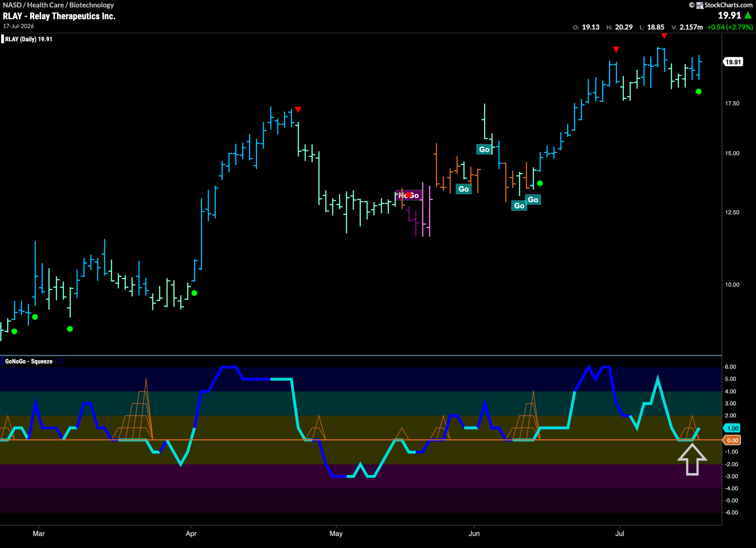Click the RLAY (Daily) legend marker box
This screenshot has height=548, width=756.
coord(3,39)
